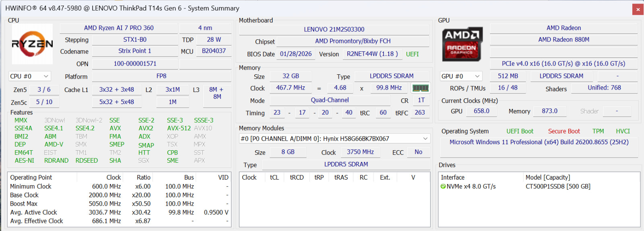Select the CT500P1SSD8 drive entry
This screenshot has width=644, height=231.
click(558, 186)
